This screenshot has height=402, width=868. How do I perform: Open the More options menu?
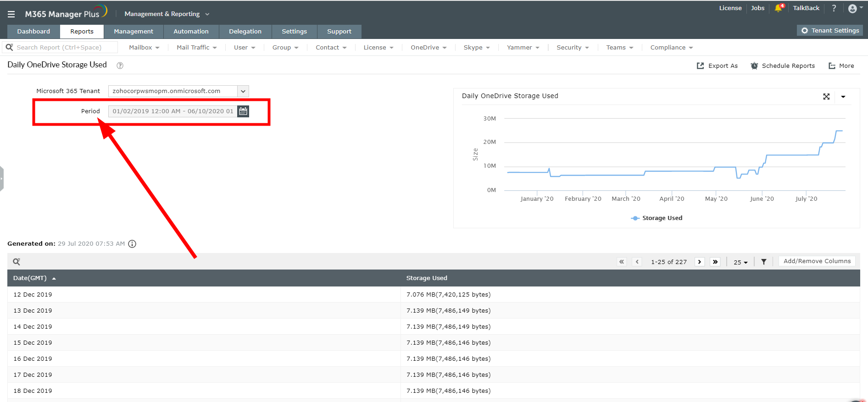coord(841,66)
